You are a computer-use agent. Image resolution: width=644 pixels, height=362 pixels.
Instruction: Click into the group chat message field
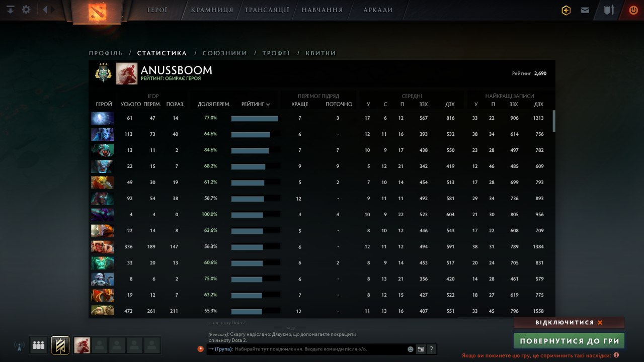(307, 349)
